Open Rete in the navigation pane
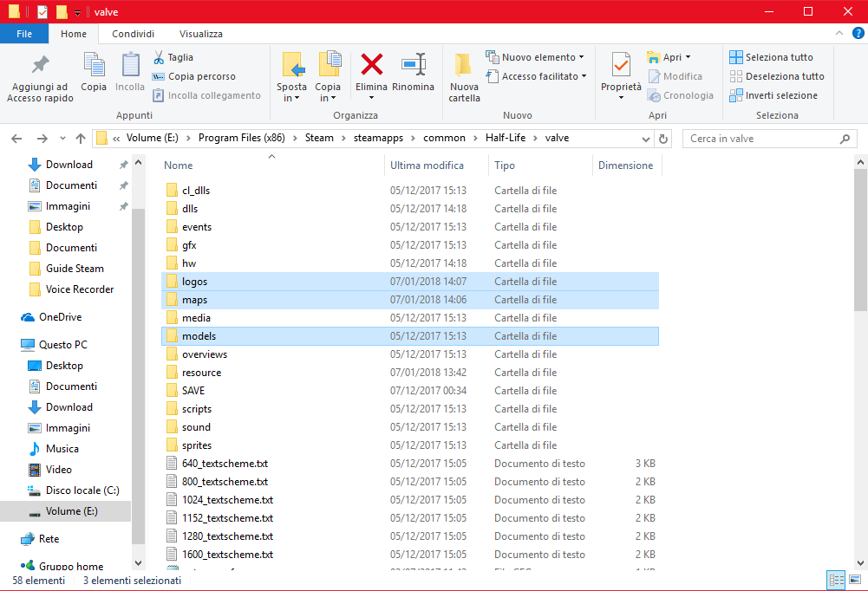The height and width of the screenshot is (591, 868). point(49,539)
